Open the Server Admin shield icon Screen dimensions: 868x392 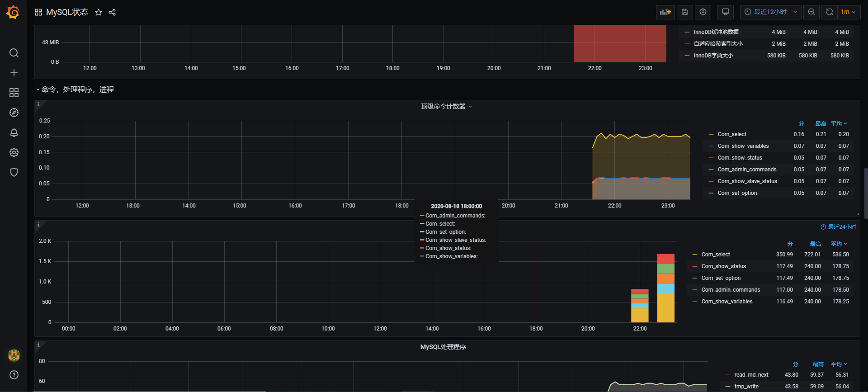click(x=14, y=172)
